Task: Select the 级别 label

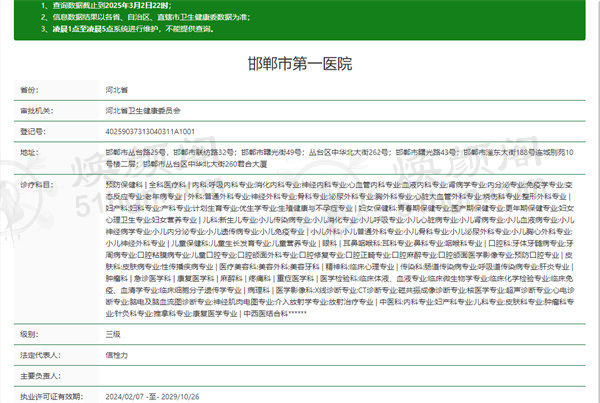Action: (x=29, y=334)
